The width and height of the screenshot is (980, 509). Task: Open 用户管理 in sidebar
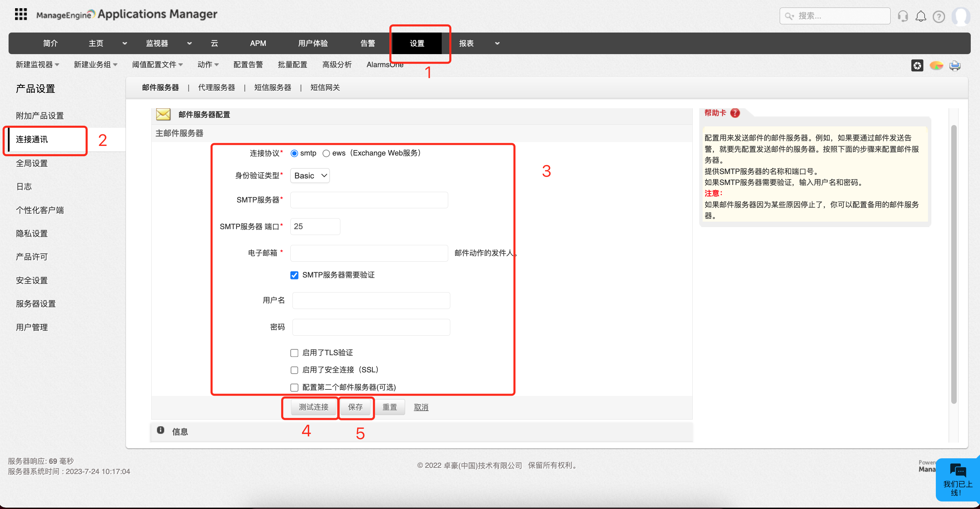(x=32, y=327)
